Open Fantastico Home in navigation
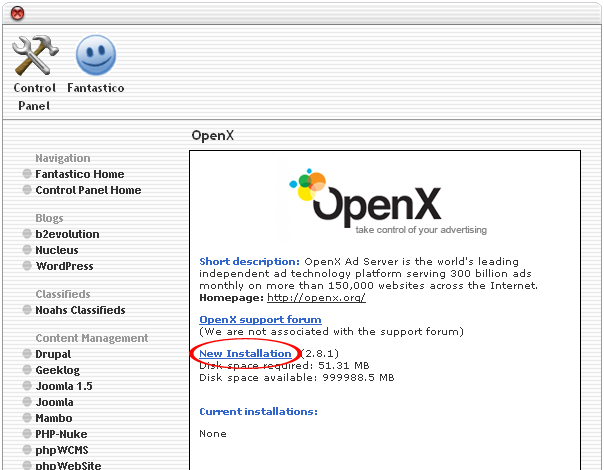The width and height of the screenshot is (604, 470). point(80,174)
